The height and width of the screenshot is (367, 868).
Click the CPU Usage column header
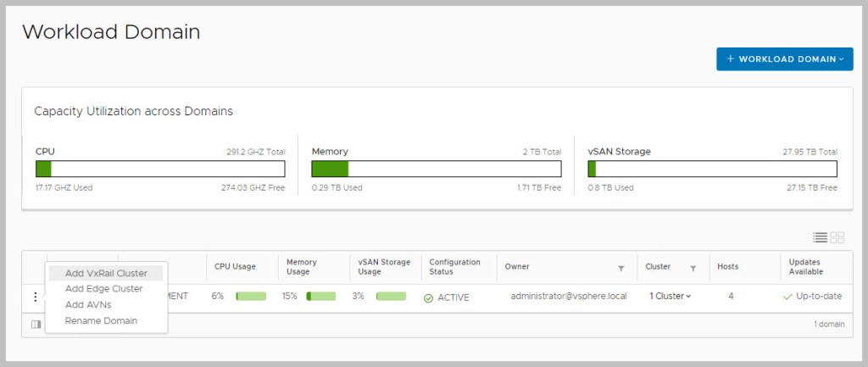[x=235, y=267]
